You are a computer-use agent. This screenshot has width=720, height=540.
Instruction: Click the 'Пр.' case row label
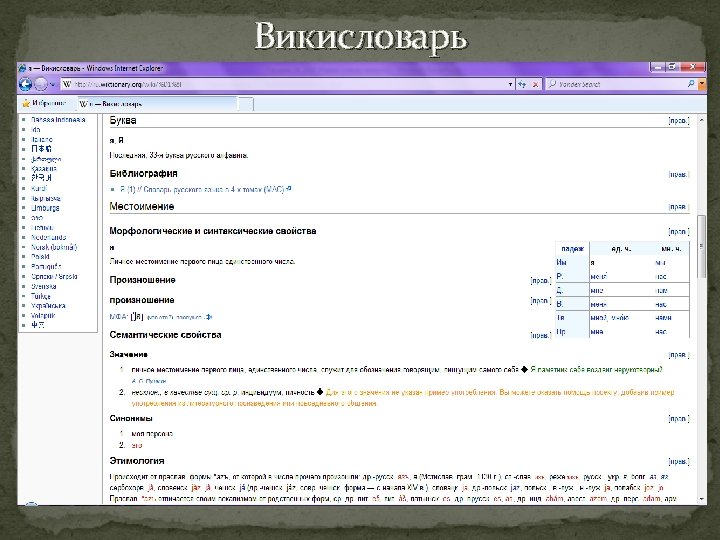[561, 332]
